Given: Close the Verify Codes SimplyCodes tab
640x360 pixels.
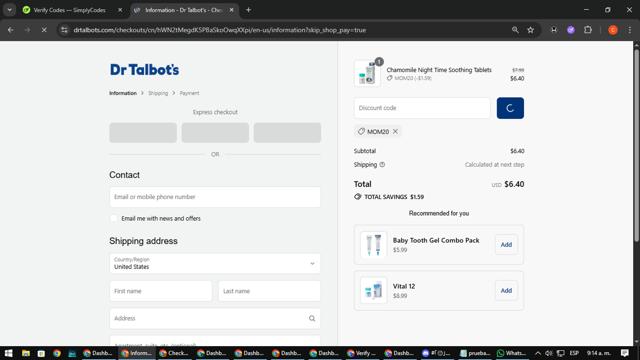Looking at the screenshot, I should [120, 10].
